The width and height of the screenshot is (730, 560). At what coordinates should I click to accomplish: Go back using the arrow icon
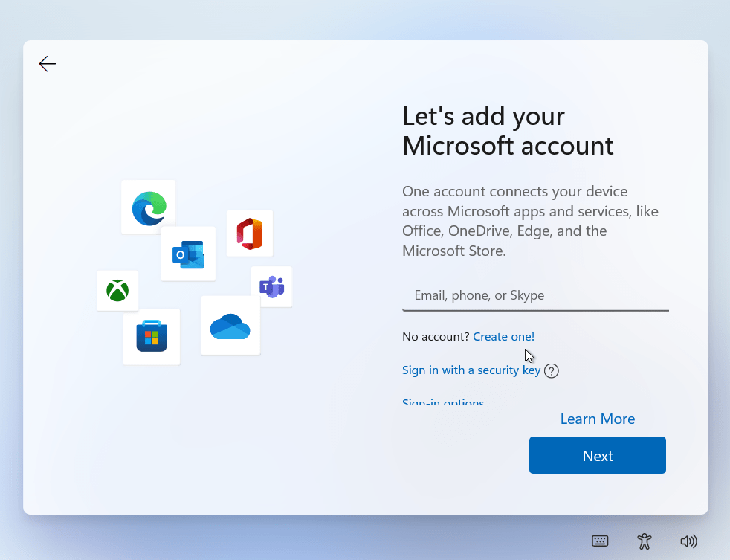[x=48, y=64]
